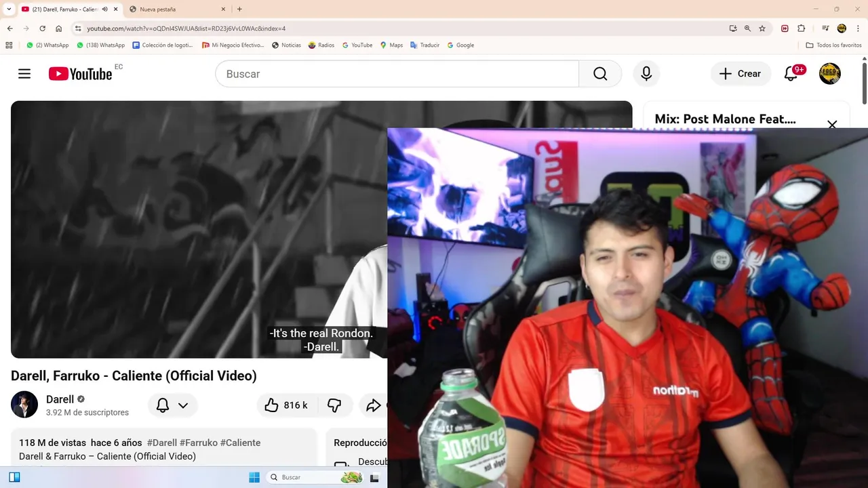
Task: Close the Darell, Farruko tab
Action: (x=115, y=9)
